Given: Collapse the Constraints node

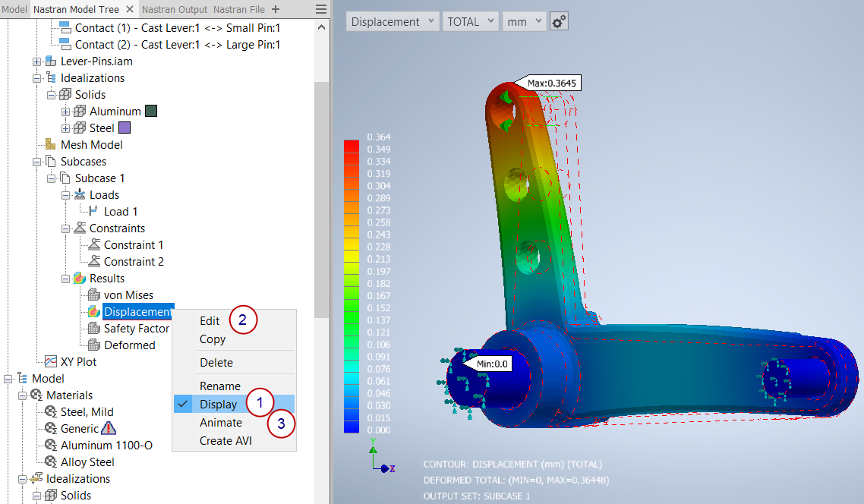Looking at the screenshot, I should pos(65,228).
